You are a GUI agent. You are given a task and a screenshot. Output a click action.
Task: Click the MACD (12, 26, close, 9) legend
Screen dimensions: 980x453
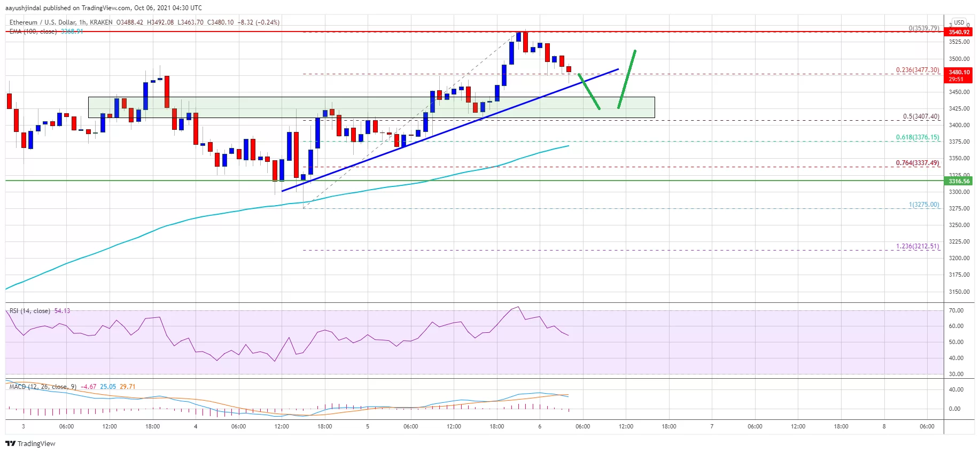[43, 387]
